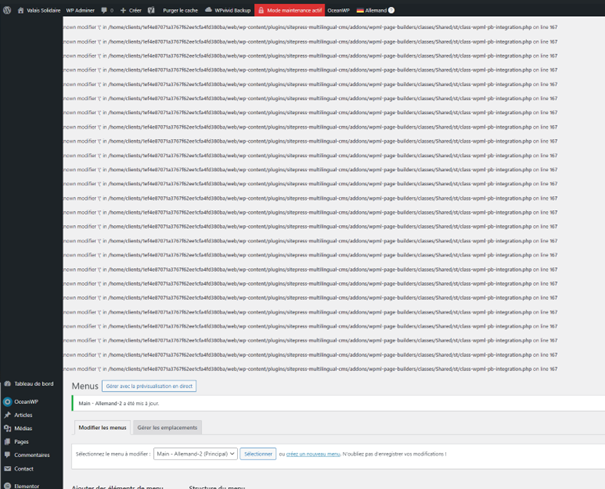This screenshot has height=489, width=605.
Task: Open the Créer new content menu
Action: [x=131, y=10]
